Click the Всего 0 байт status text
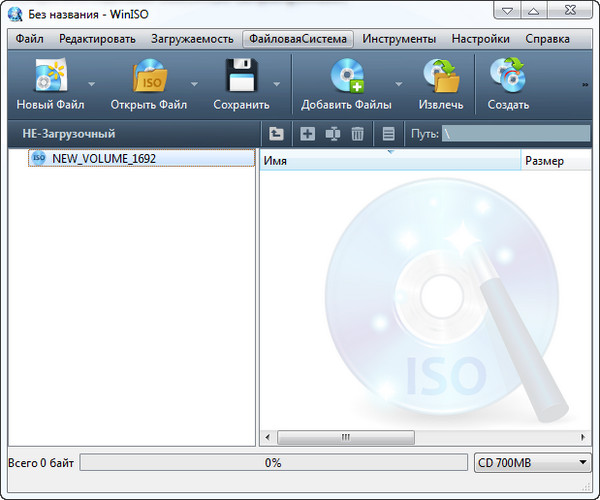This screenshot has width=600, height=500. click(41, 463)
